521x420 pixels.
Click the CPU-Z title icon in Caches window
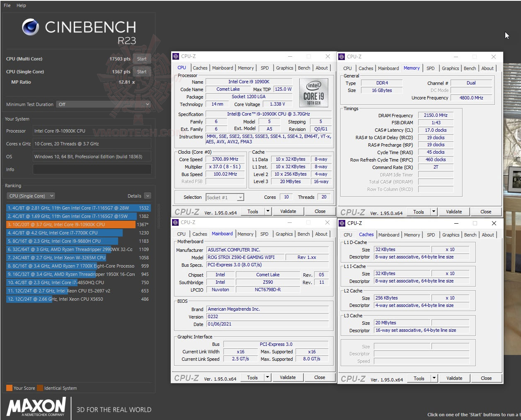coord(342,223)
